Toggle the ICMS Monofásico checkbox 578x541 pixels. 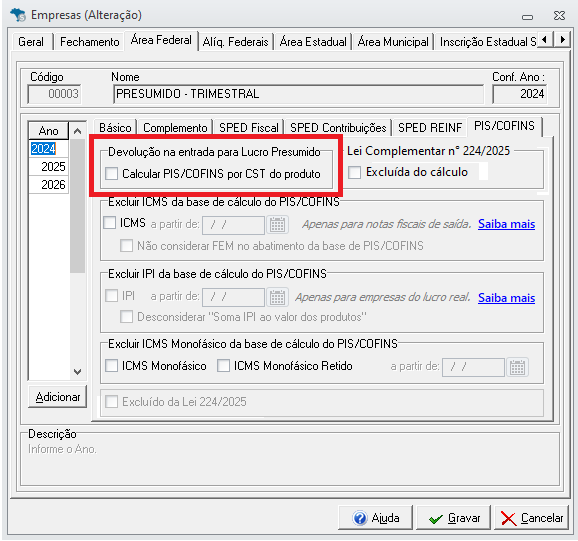click(111, 366)
